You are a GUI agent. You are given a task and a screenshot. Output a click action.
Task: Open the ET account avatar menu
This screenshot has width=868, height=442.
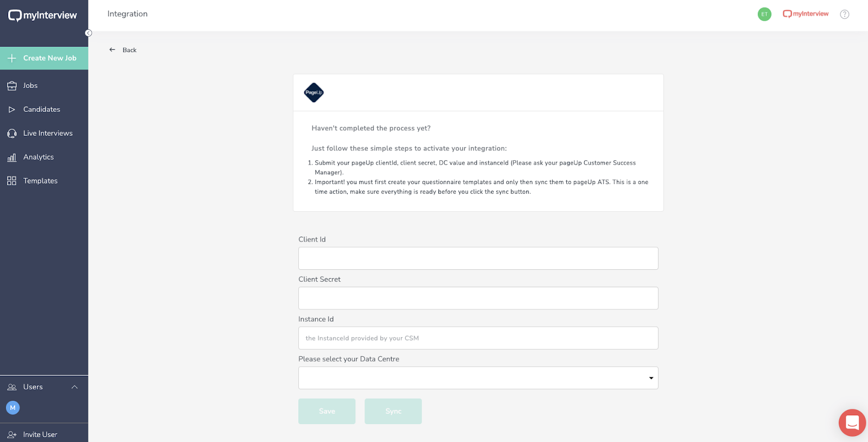764,14
